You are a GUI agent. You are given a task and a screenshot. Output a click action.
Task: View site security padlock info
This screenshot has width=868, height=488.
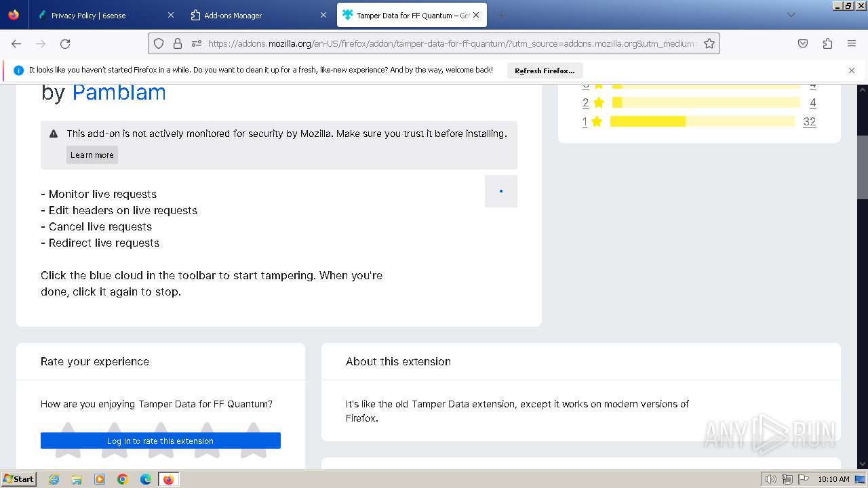178,43
